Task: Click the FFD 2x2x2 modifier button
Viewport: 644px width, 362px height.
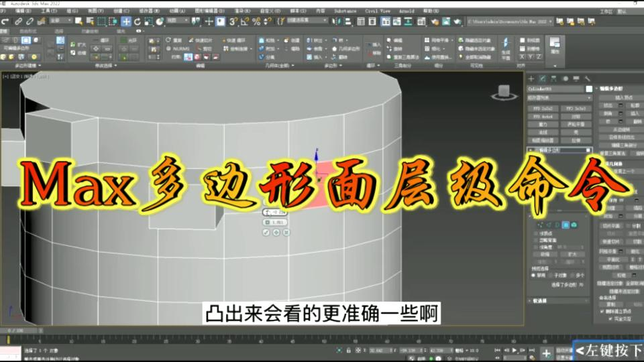Action: coord(543,109)
